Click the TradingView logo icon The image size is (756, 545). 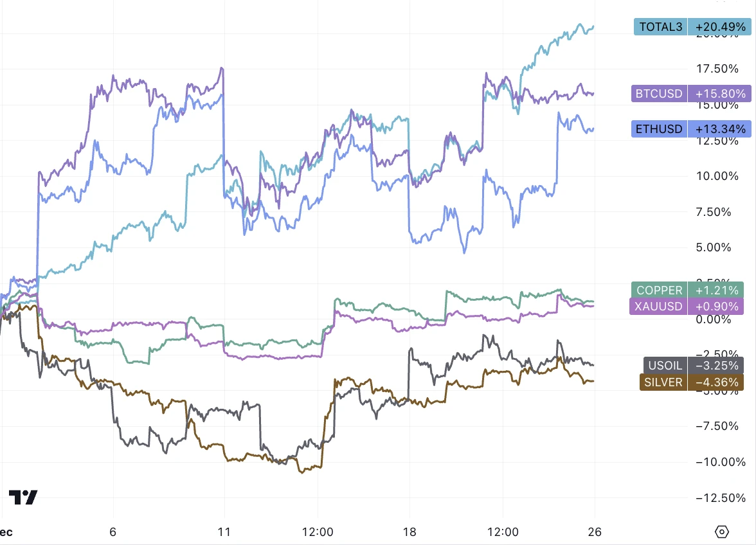point(23,497)
